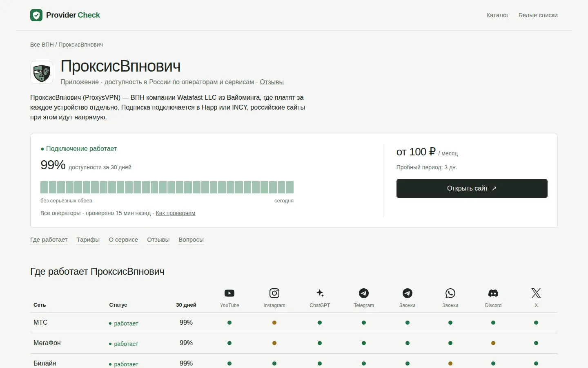Click the 30 дней column header
Screen dimensions: 588x368
[x=186, y=305]
